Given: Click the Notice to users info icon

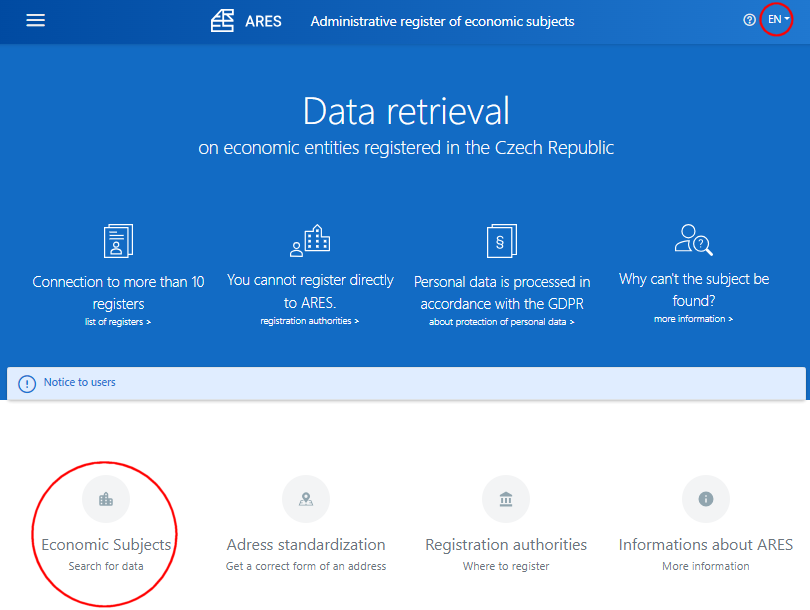Looking at the screenshot, I should pyautogui.click(x=27, y=384).
